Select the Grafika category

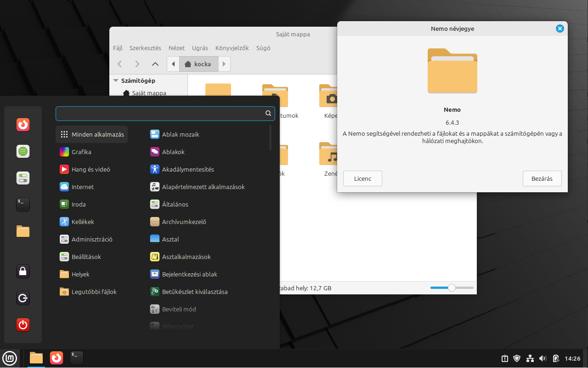tap(92, 152)
